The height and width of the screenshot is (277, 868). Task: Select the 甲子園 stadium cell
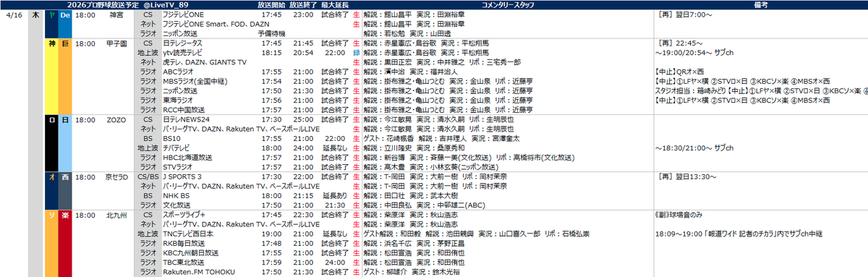click(116, 43)
